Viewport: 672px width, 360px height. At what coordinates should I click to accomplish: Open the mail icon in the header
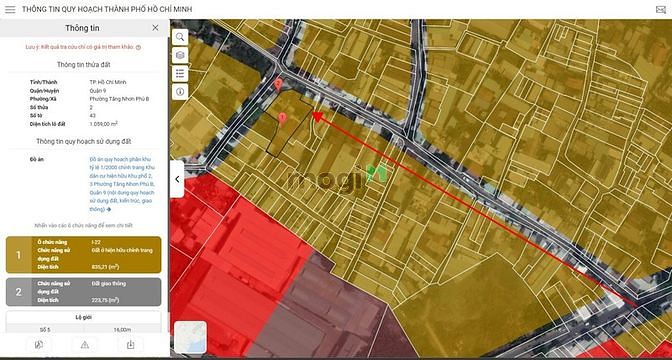pos(660,9)
